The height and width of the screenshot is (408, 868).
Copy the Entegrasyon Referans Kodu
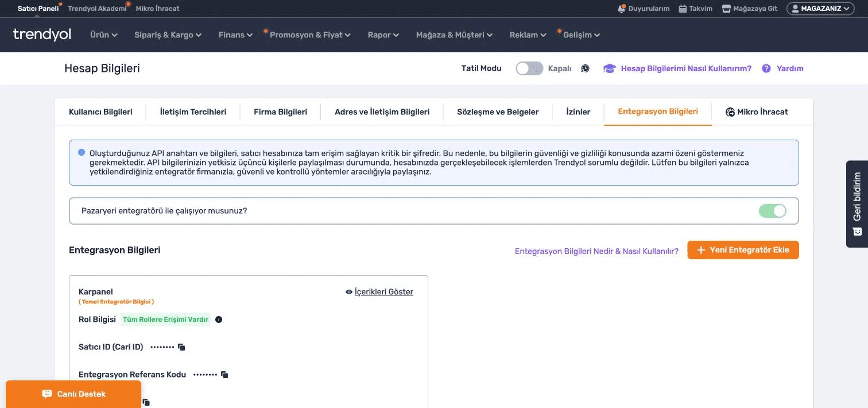[224, 375]
